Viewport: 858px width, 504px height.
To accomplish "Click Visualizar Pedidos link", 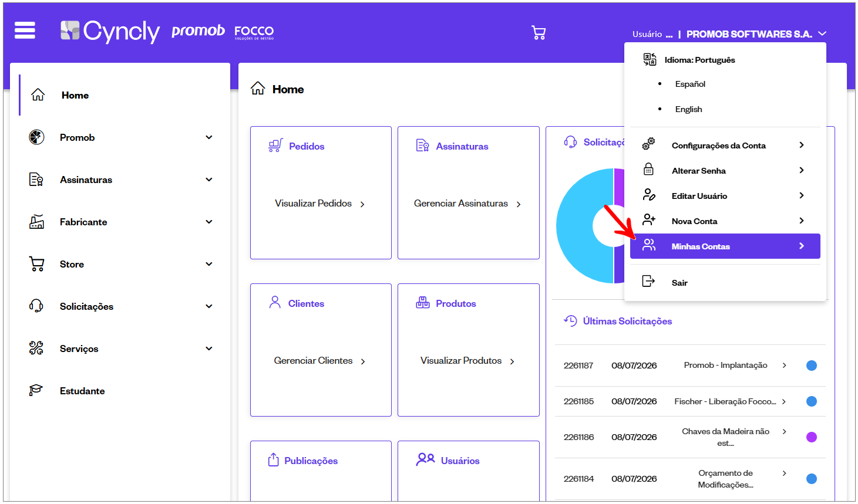I will pos(320,204).
